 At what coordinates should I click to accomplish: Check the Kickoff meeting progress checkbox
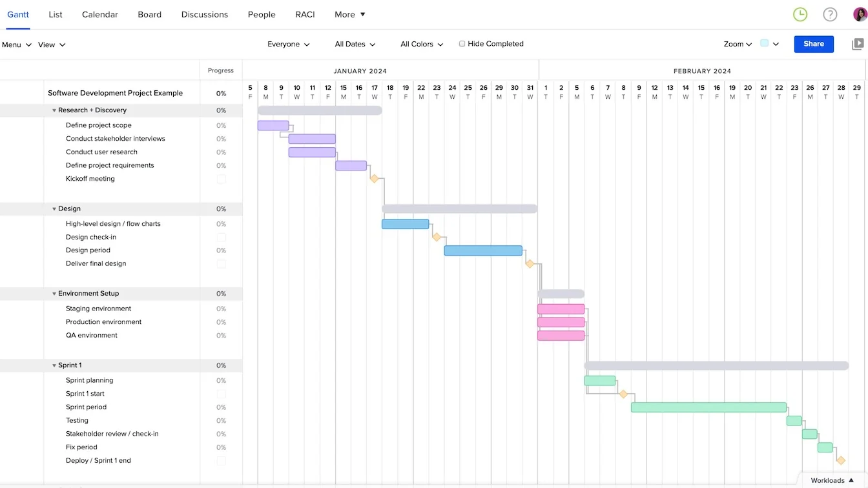coord(222,179)
